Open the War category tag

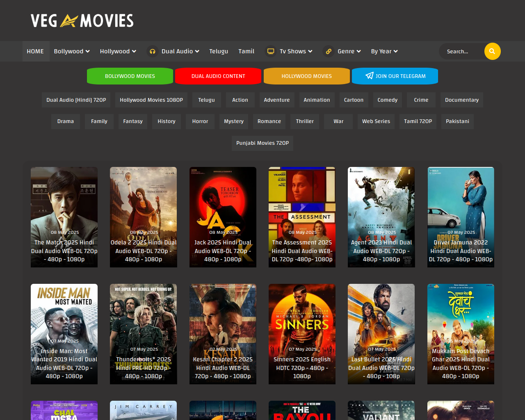338,121
